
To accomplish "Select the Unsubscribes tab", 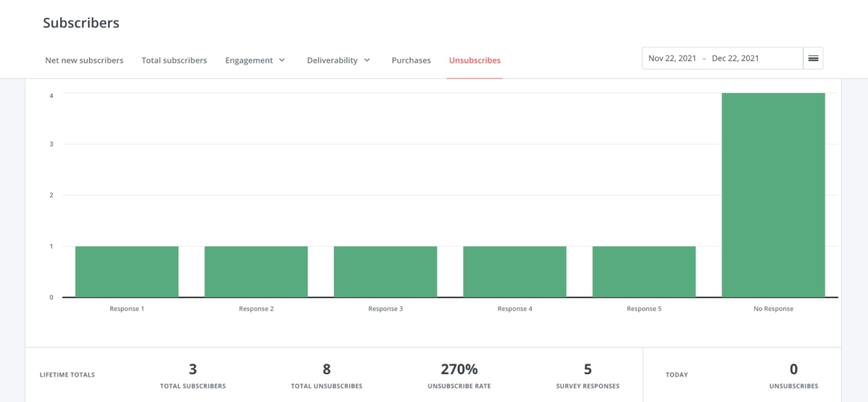I will click(475, 60).
